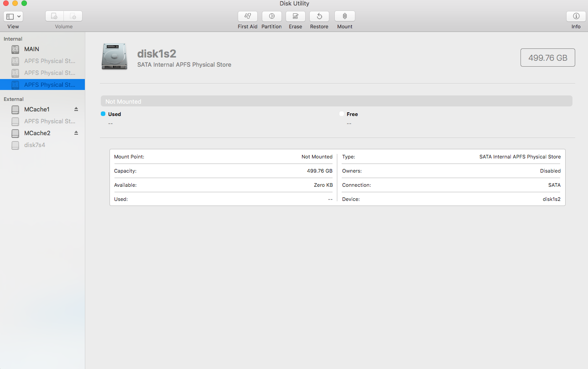This screenshot has height=369, width=588.
Task: Click the Owners value Disabled
Action: coord(551,171)
